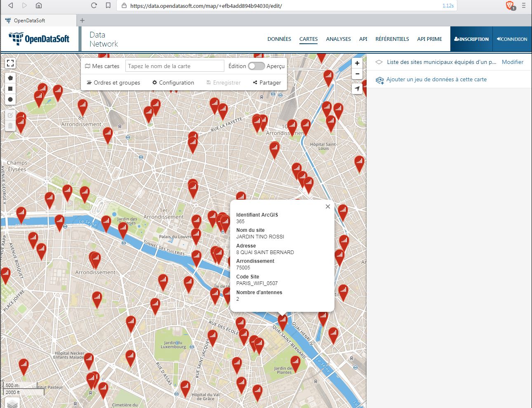The height and width of the screenshot is (408, 532).
Task: Select the polygon drawing tool
Action: [x=10, y=78]
